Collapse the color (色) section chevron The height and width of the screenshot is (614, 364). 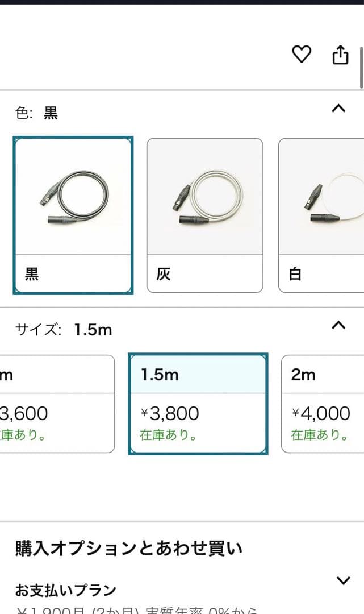point(338,109)
